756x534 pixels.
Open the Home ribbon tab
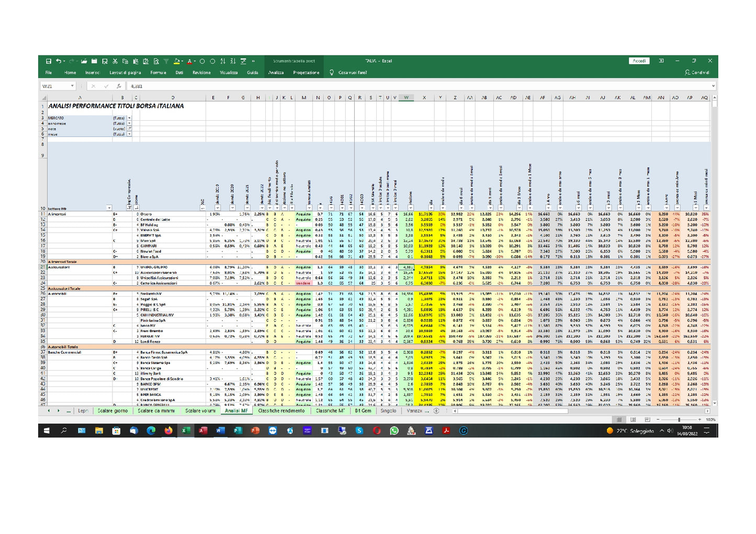[x=70, y=73]
